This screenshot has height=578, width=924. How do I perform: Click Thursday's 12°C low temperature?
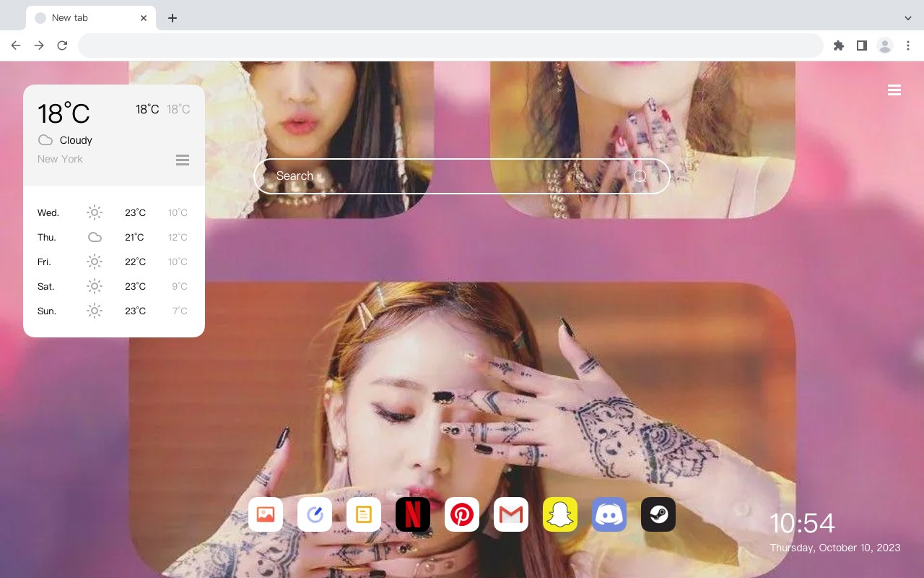[178, 237]
